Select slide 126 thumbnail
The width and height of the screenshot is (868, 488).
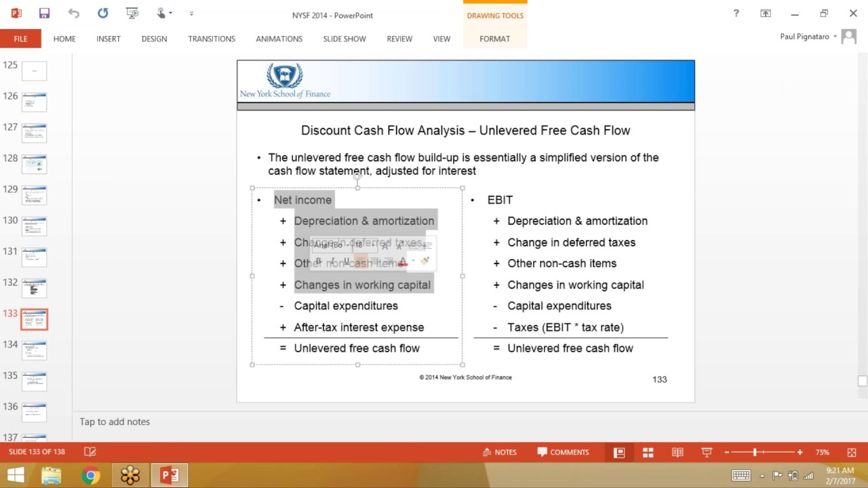pyautogui.click(x=34, y=102)
